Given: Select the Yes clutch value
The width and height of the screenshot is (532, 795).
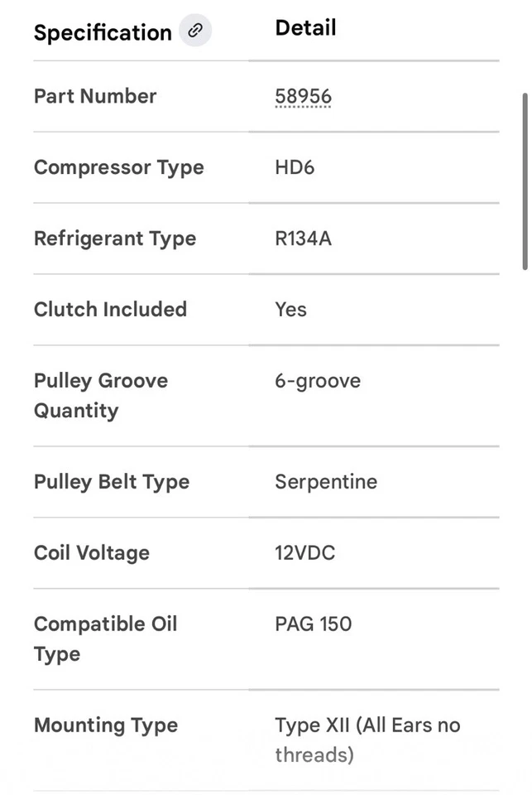Looking at the screenshot, I should pyautogui.click(x=290, y=310).
